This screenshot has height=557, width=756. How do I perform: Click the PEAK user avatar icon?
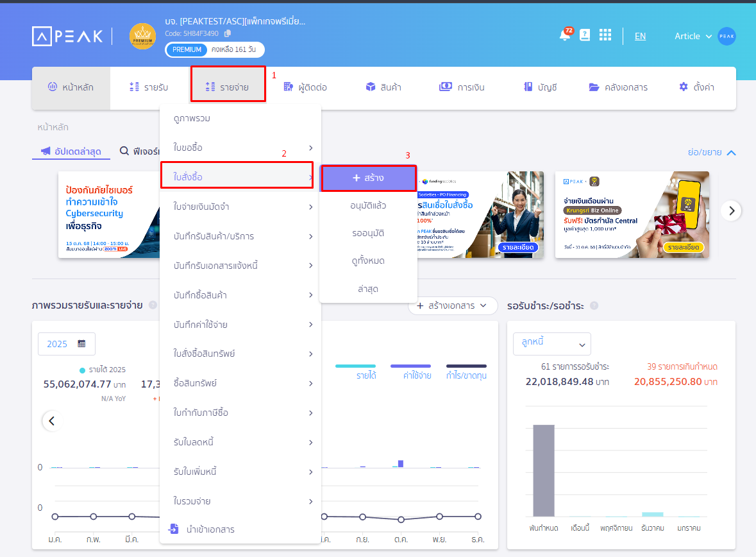pos(727,36)
